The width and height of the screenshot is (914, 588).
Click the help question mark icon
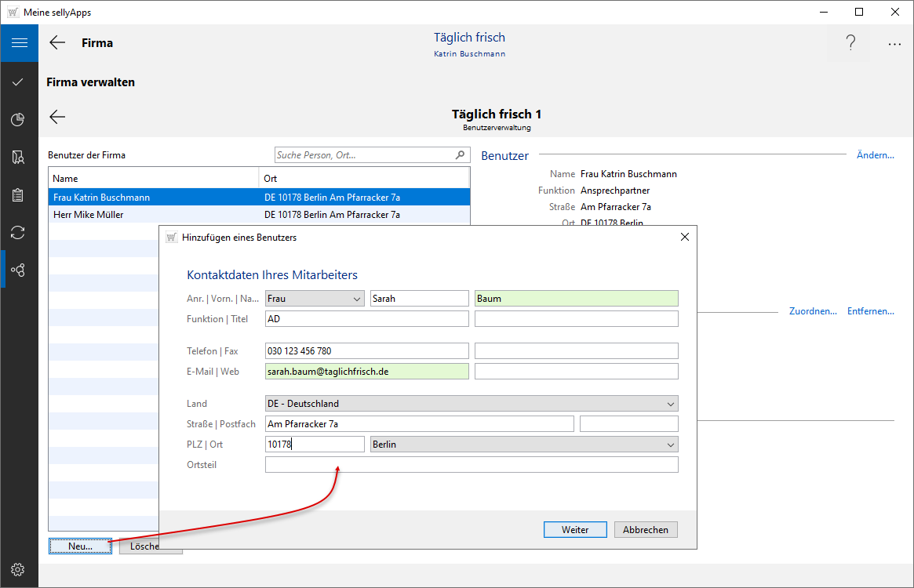(850, 44)
